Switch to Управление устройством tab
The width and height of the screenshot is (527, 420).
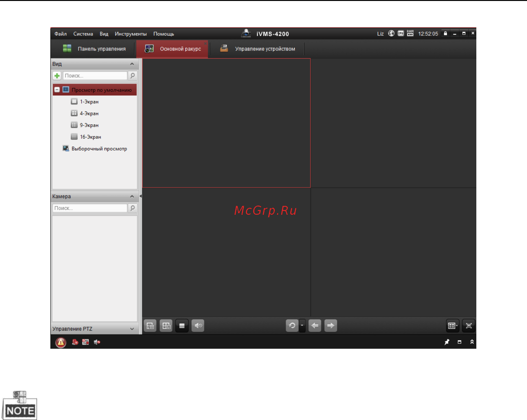tap(257, 49)
